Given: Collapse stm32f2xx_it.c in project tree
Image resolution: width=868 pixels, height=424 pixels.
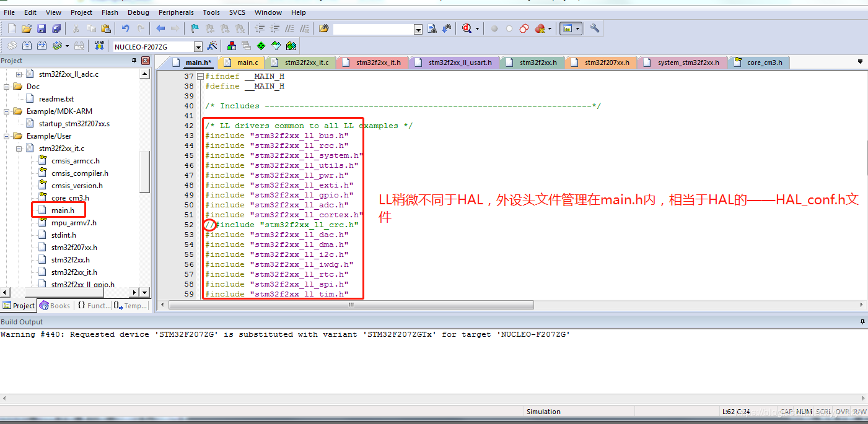Looking at the screenshot, I should 19,149.
